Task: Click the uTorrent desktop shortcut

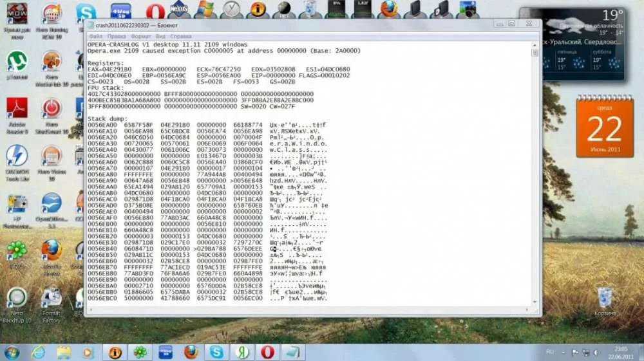Action: (x=17, y=65)
